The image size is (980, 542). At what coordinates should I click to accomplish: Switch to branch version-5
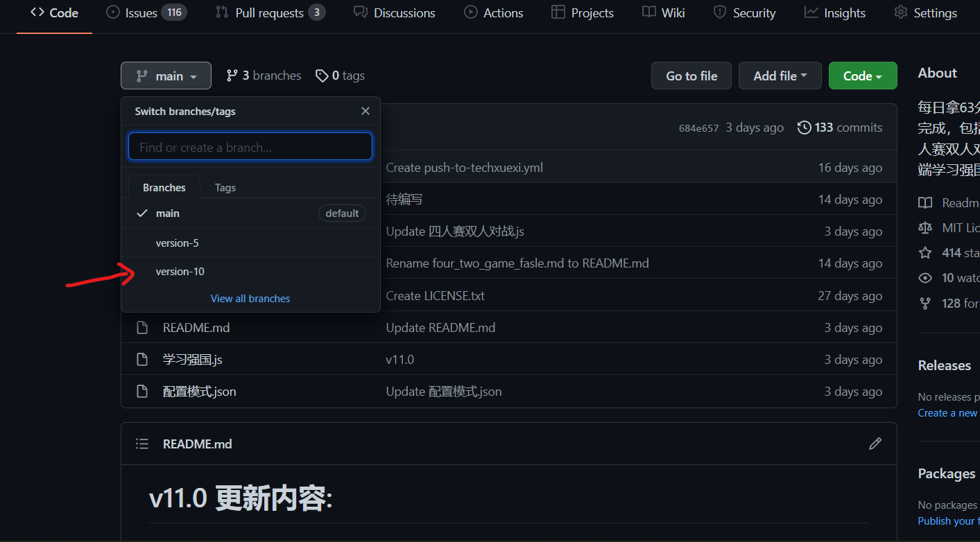coord(250,243)
